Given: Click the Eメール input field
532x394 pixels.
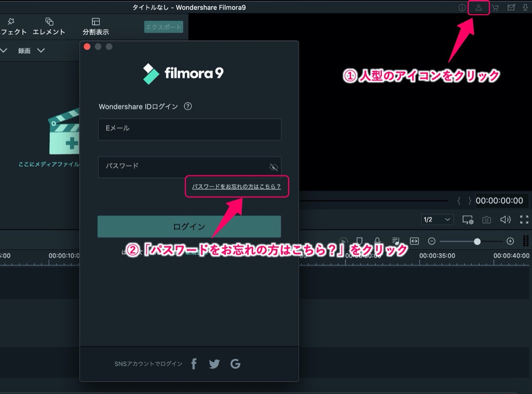Looking at the screenshot, I should pos(190,129).
